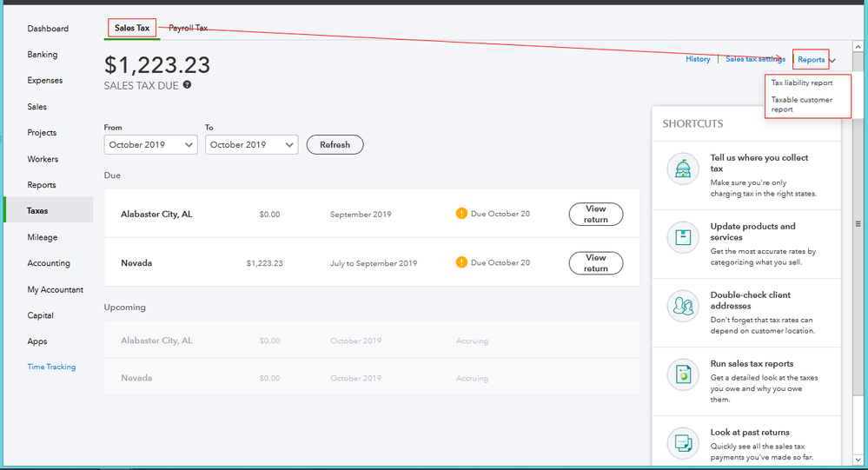Click the Run sales tax reports icon
The height and width of the screenshot is (470, 868).
coord(683,374)
